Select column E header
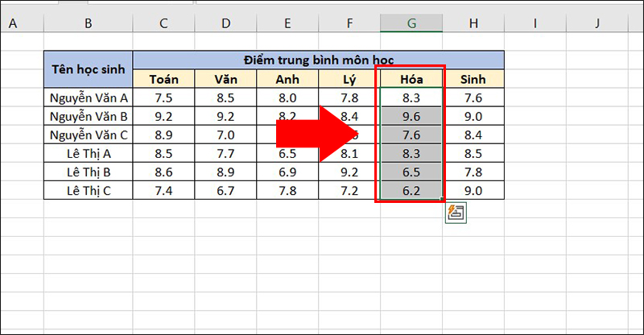 click(x=287, y=23)
